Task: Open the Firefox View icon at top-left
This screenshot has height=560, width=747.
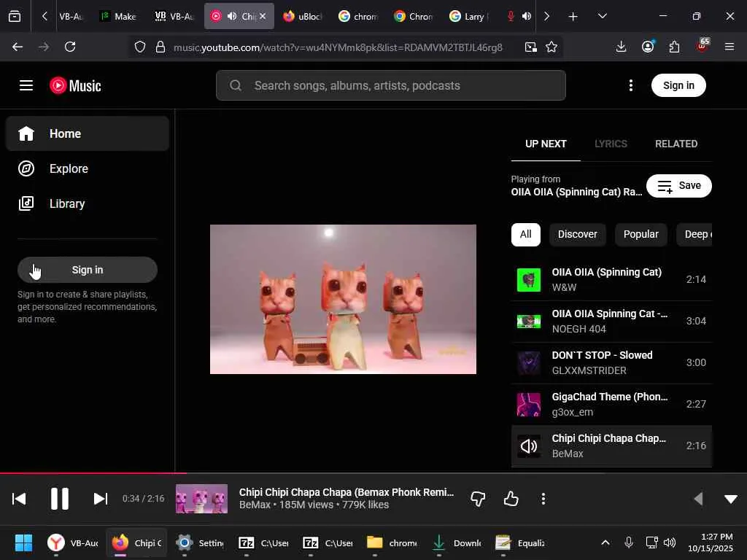Action: (x=15, y=17)
